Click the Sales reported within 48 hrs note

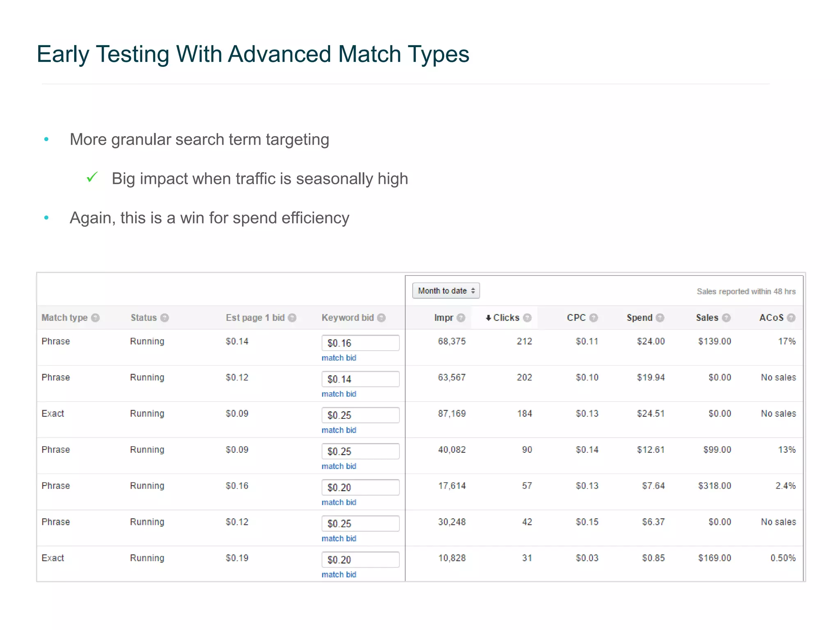746,292
